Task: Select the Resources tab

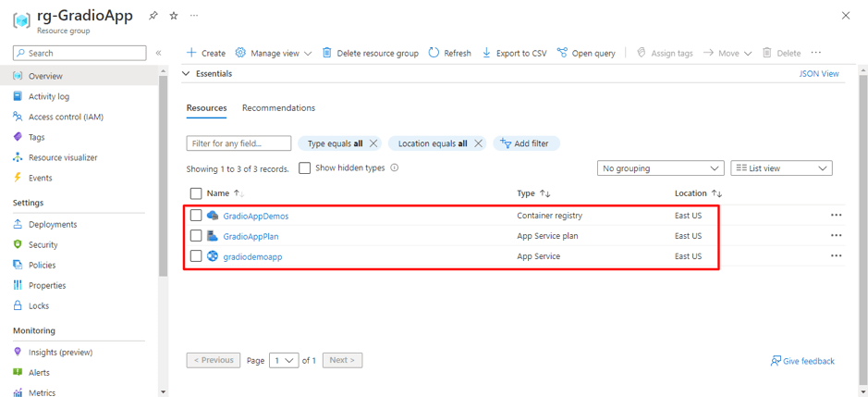Action: pos(206,108)
